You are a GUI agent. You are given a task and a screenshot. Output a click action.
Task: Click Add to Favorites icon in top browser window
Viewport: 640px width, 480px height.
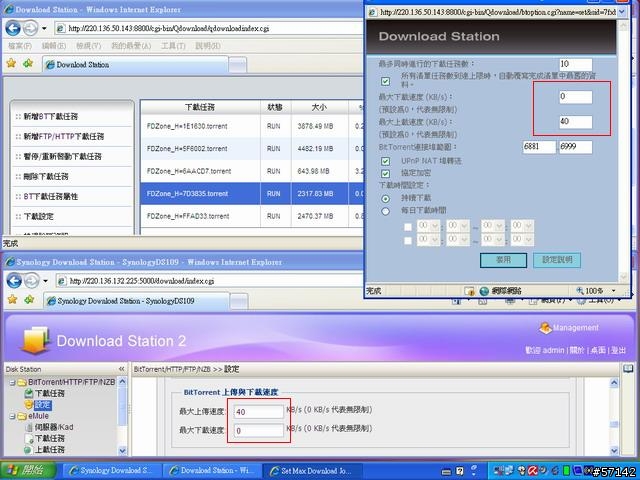tap(28, 63)
